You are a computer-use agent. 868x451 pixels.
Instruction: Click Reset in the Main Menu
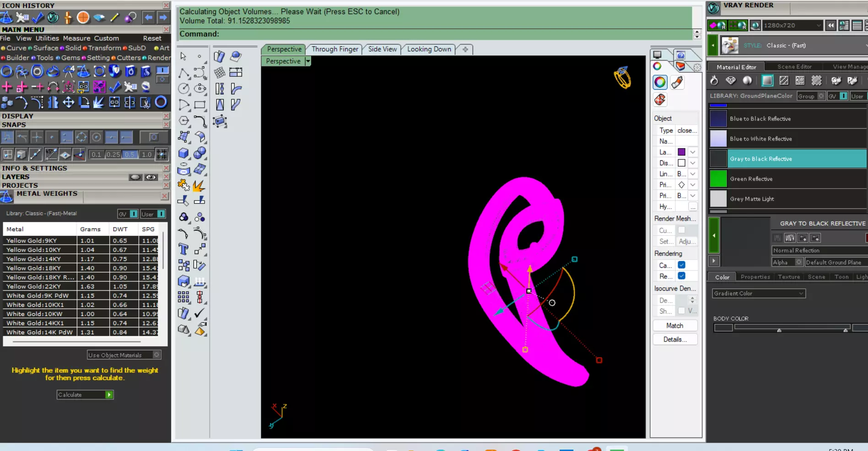(152, 38)
